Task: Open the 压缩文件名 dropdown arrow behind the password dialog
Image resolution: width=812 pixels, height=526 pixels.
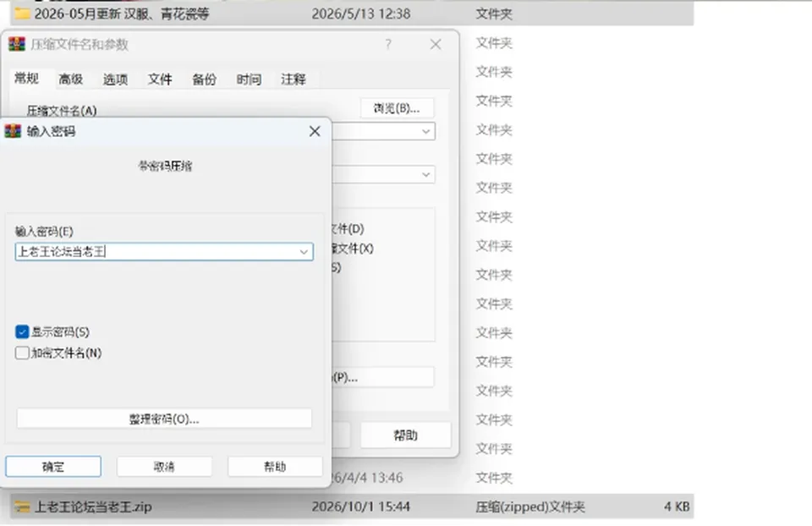Action: pyautogui.click(x=425, y=132)
